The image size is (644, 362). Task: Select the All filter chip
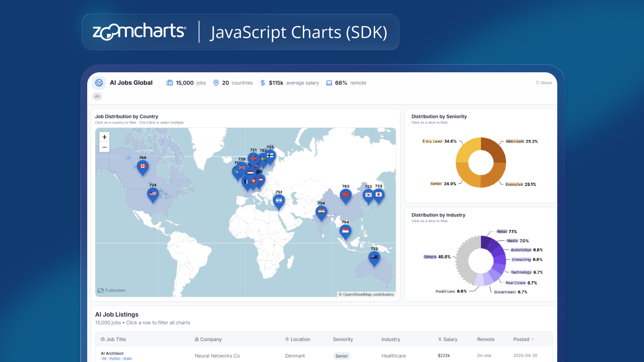(x=97, y=96)
